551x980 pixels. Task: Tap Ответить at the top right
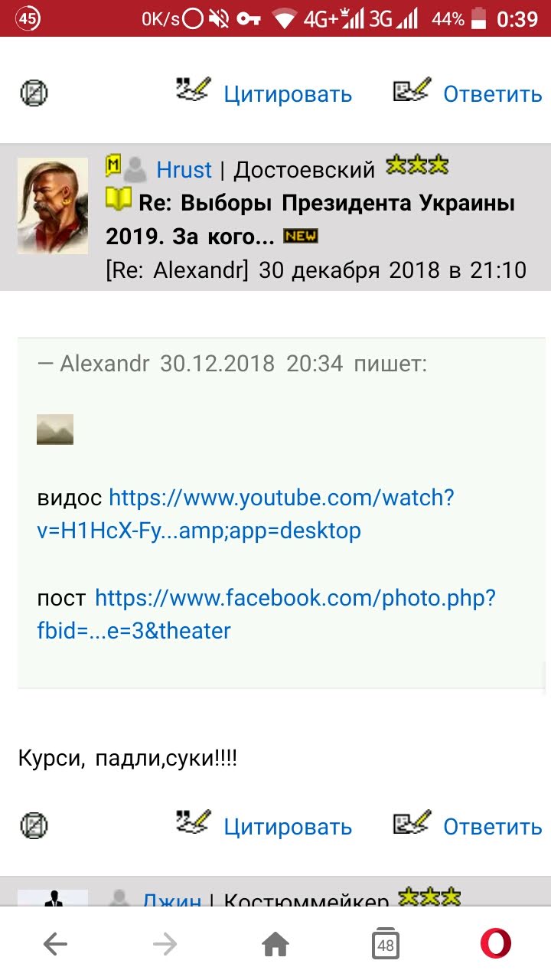click(x=493, y=94)
